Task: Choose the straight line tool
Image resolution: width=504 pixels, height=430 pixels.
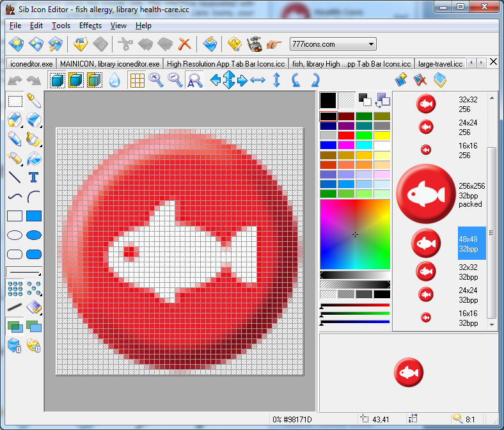Action: point(15,177)
